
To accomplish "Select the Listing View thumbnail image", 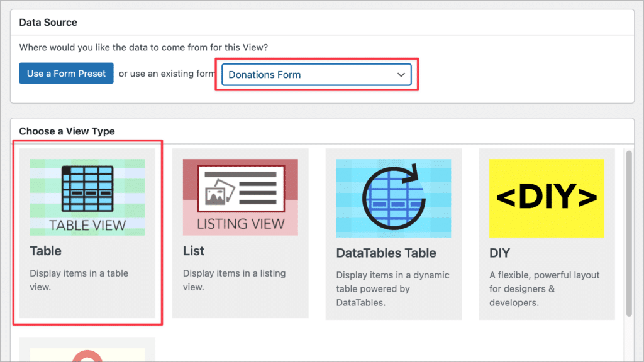I will 240,197.
